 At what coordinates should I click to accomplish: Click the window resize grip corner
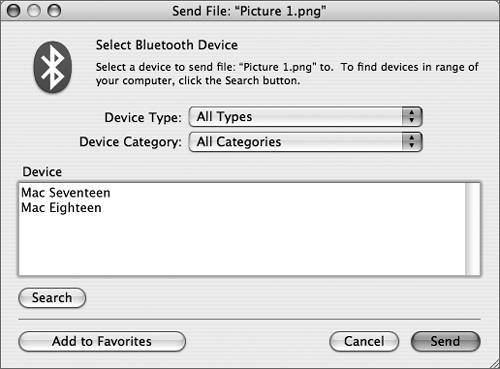[x=493, y=363]
